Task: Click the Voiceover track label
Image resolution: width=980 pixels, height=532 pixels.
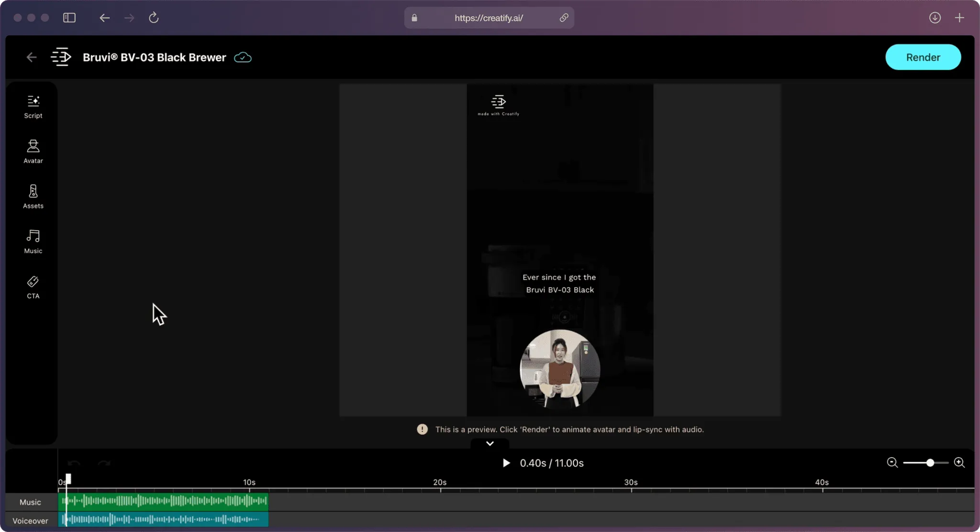Action: [x=30, y=521]
